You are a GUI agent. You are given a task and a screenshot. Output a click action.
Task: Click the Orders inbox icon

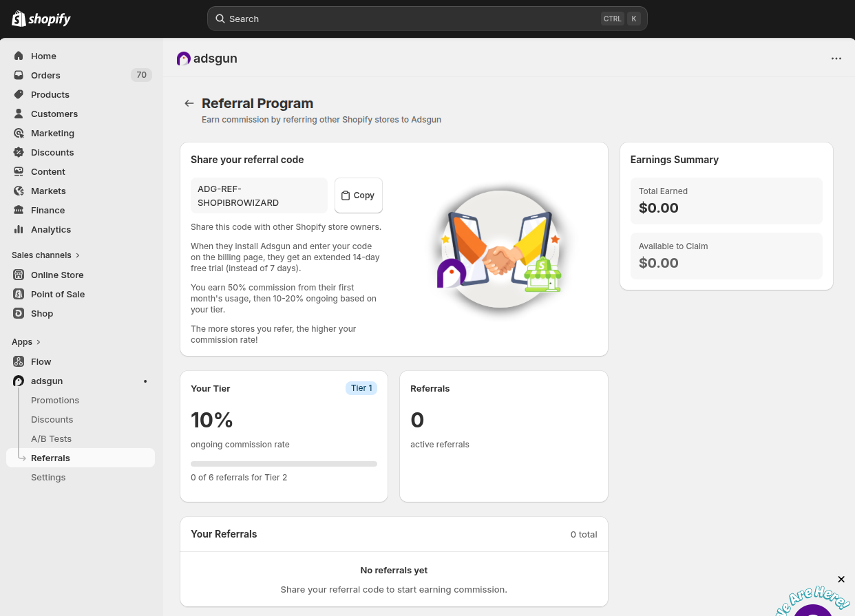pos(19,75)
